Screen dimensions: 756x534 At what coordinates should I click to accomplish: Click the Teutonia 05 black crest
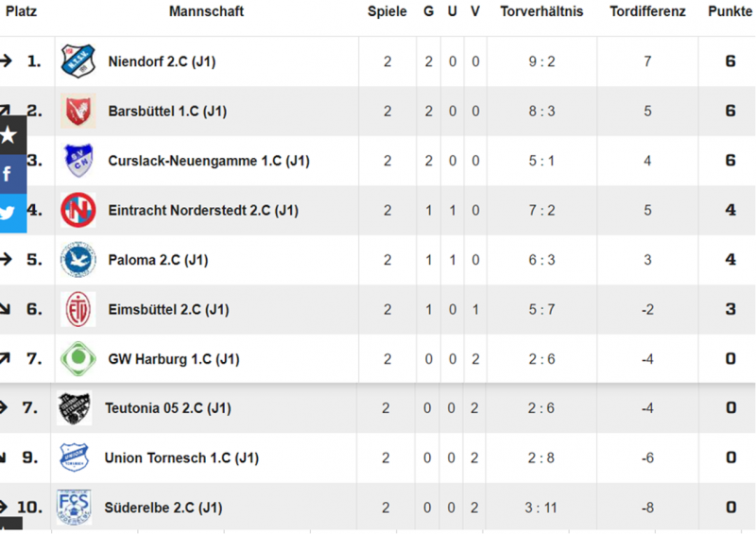coord(75,408)
